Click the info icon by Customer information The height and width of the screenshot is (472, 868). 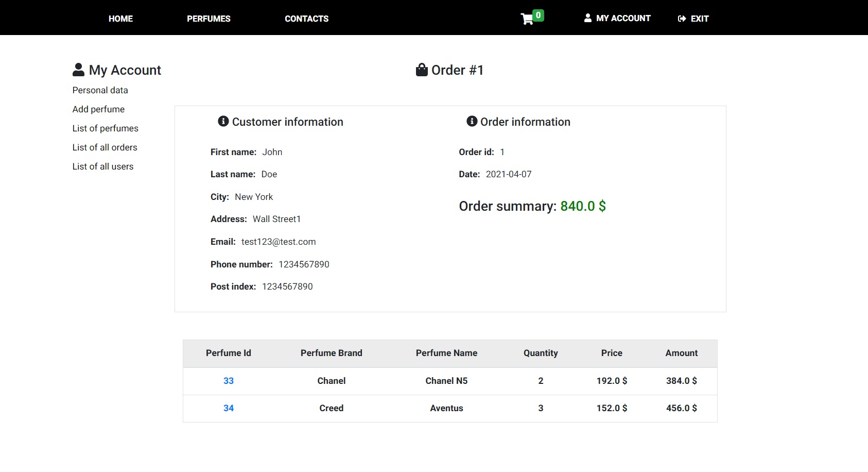pyautogui.click(x=223, y=121)
